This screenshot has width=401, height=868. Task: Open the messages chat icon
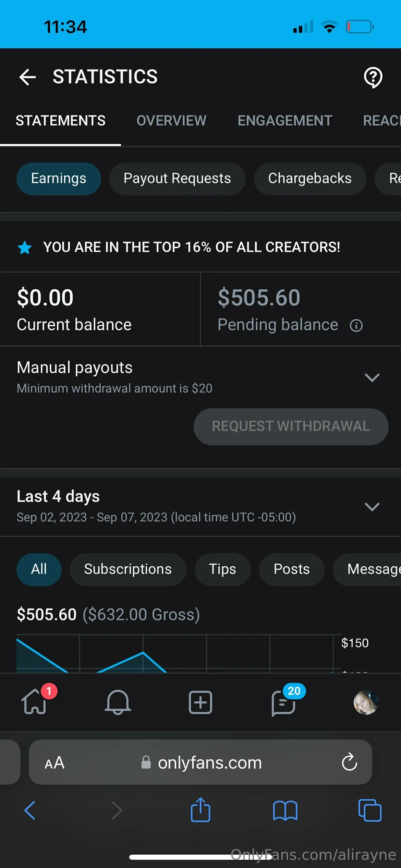284,703
